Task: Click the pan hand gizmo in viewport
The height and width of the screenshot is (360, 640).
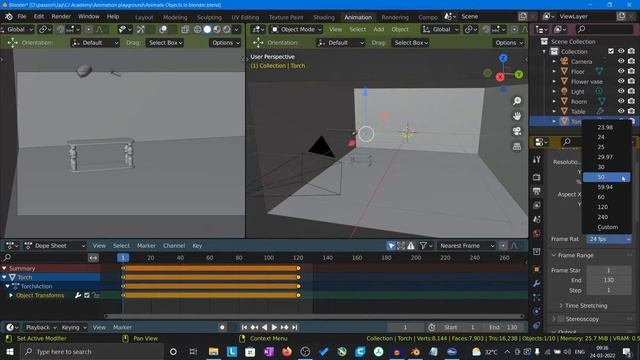Action: point(517,116)
